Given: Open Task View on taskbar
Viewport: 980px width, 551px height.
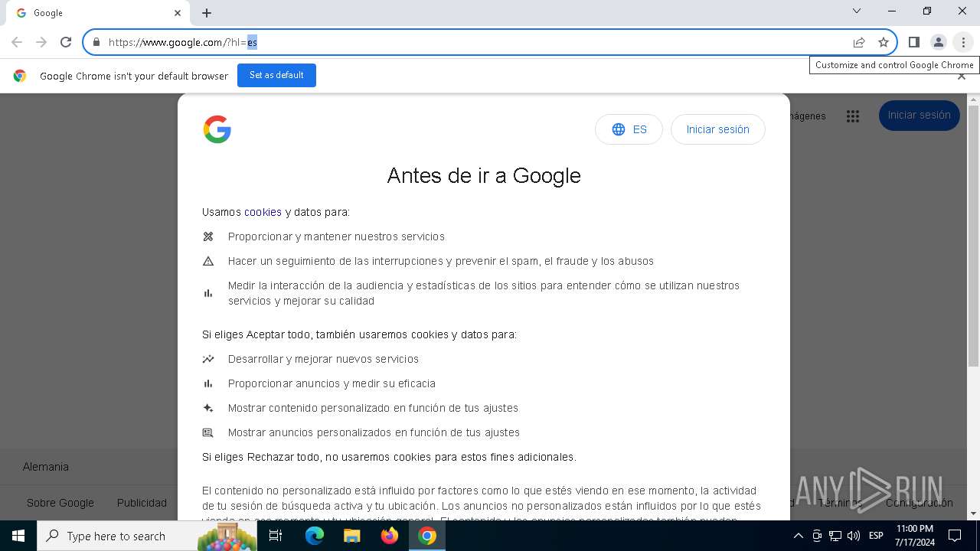Looking at the screenshot, I should pos(276,536).
